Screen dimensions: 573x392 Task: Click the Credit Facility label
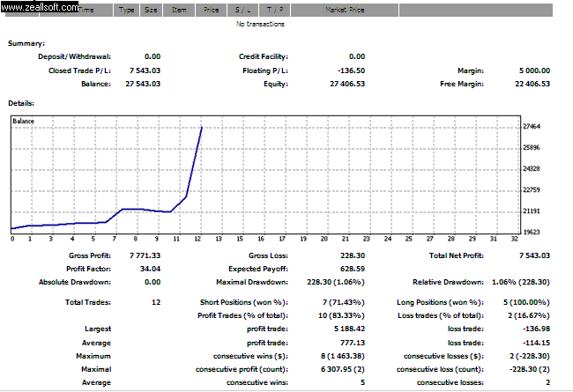(264, 56)
